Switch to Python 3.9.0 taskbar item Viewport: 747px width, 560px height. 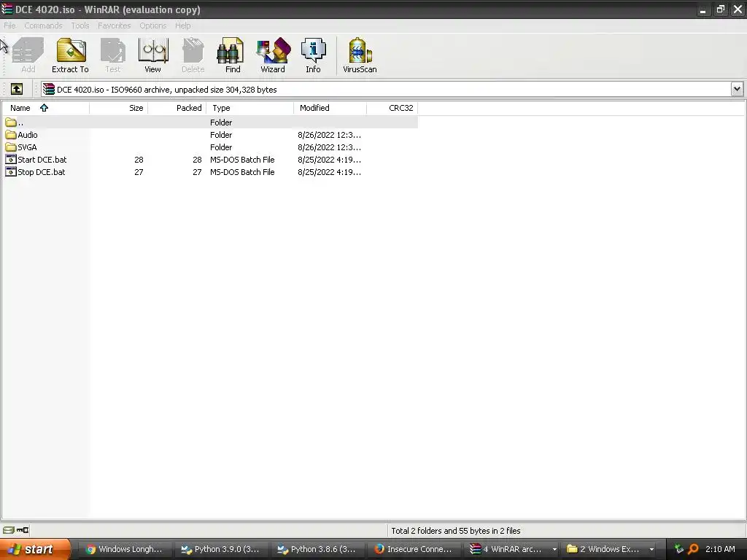pos(221,549)
